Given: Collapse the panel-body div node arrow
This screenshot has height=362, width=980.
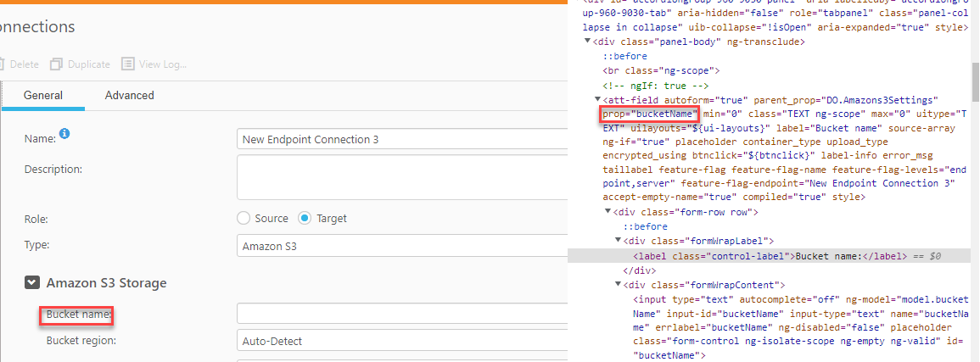Looking at the screenshot, I should [x=587, y=42].
